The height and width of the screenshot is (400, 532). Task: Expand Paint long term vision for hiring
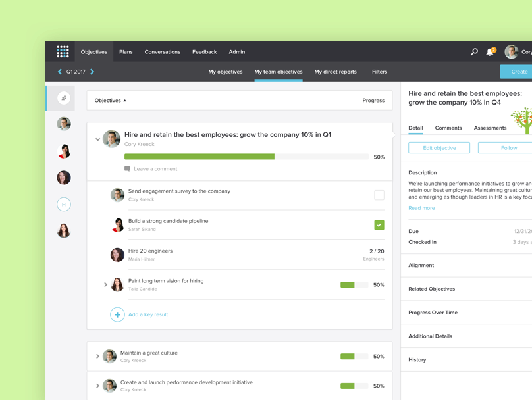(105, 285)
